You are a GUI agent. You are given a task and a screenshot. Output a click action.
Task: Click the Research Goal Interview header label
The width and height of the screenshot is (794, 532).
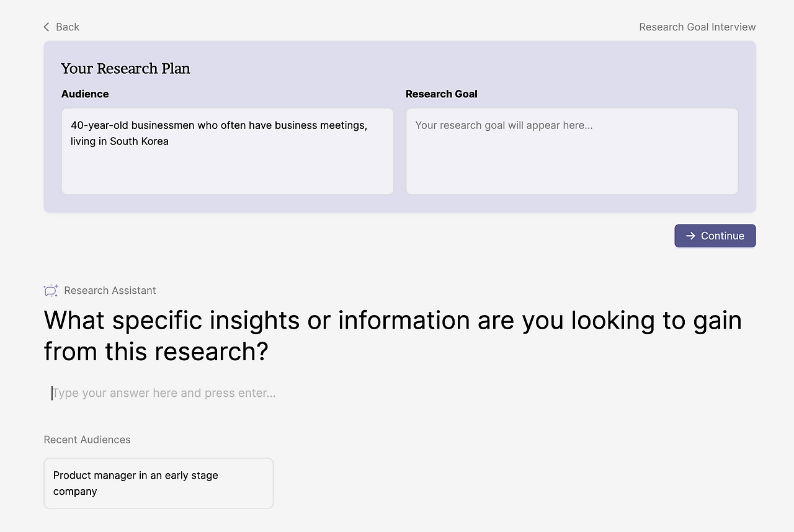coord(697,27)
